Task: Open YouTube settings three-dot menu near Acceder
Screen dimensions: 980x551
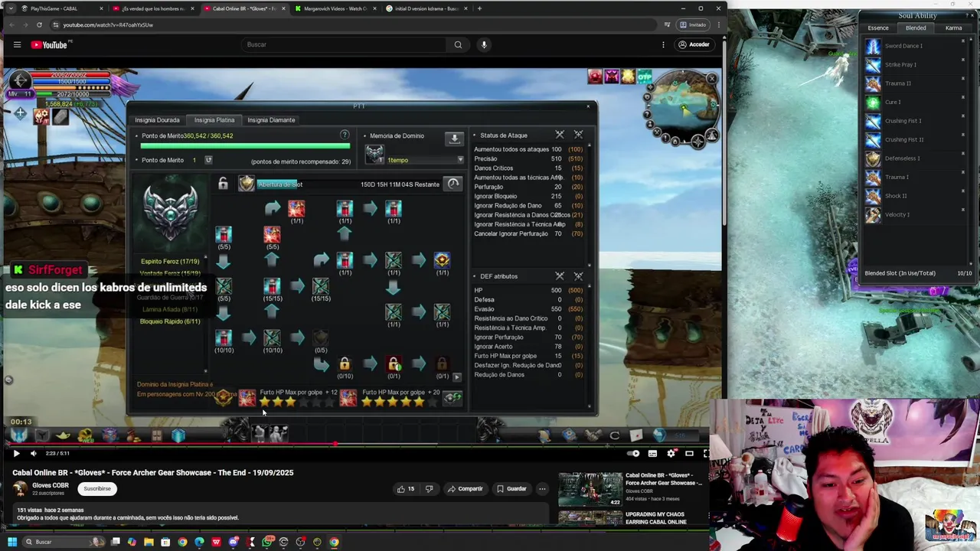Action: point(663,44)
